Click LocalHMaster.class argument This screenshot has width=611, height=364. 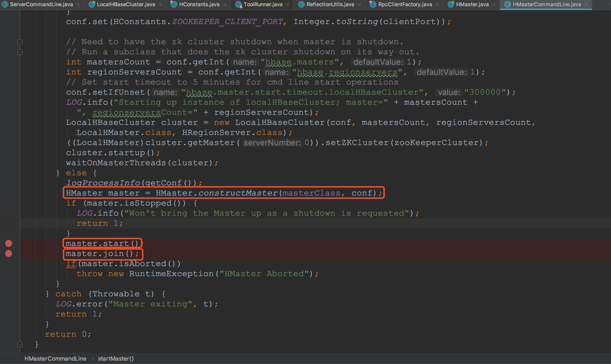point(124,133)
